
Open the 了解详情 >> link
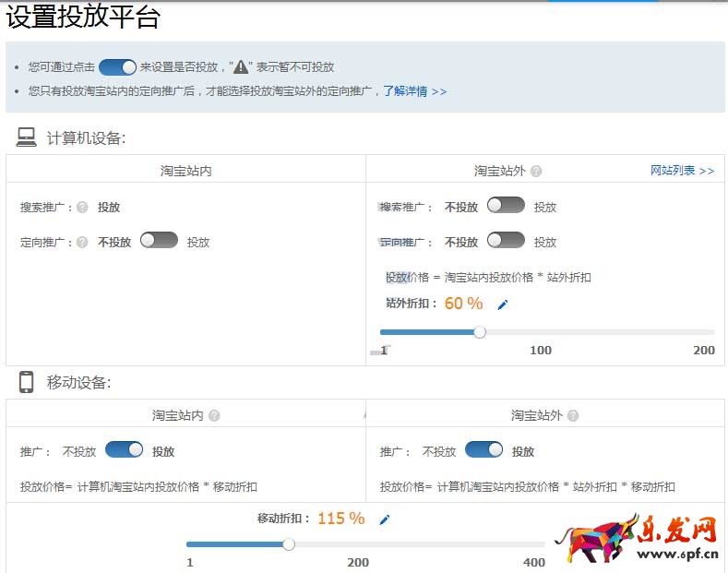[415, 91]
